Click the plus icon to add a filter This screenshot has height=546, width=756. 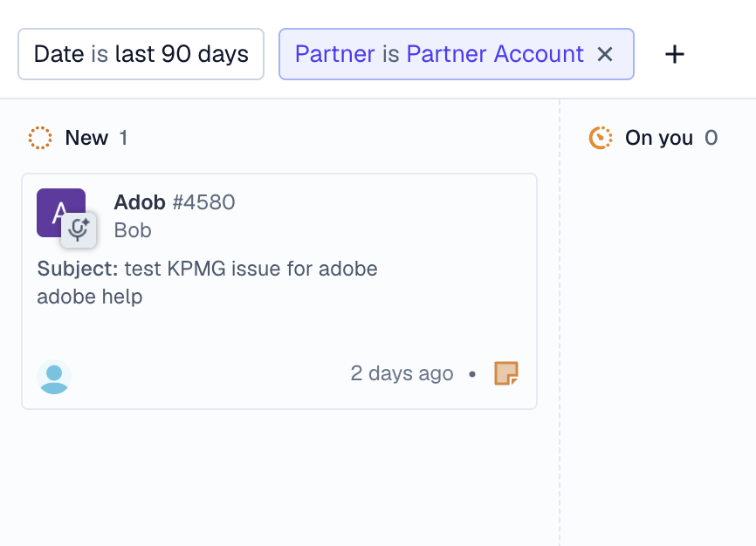(x=674, y=54)
